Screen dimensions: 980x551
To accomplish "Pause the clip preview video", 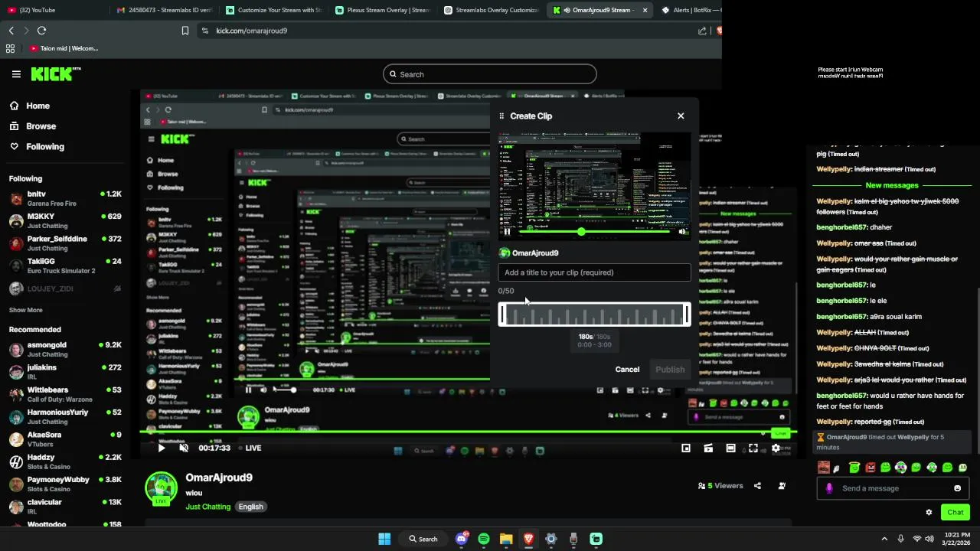I will click(507, 232).
